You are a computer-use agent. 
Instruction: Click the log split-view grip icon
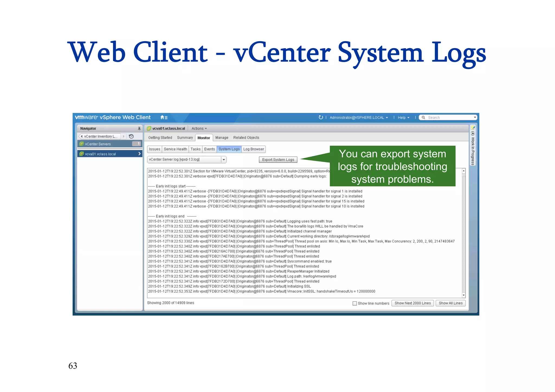pos(464,175)
